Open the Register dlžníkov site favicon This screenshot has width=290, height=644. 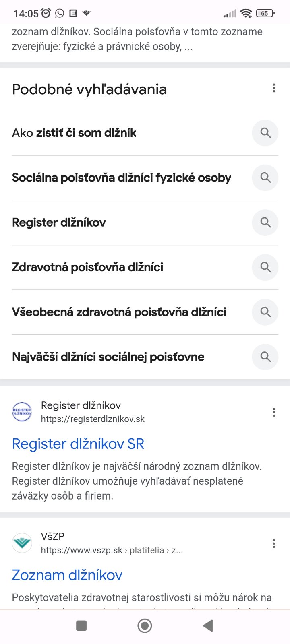(22, 412)
